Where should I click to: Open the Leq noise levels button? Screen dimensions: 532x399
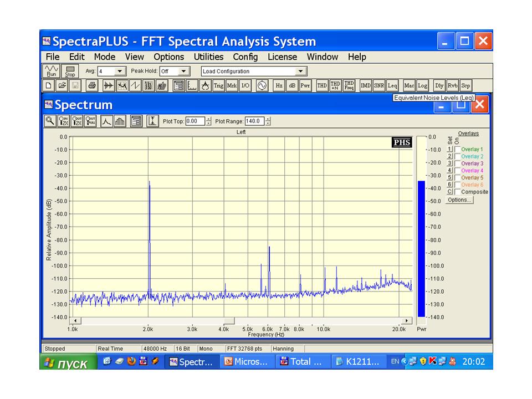(x=392, y=85)
